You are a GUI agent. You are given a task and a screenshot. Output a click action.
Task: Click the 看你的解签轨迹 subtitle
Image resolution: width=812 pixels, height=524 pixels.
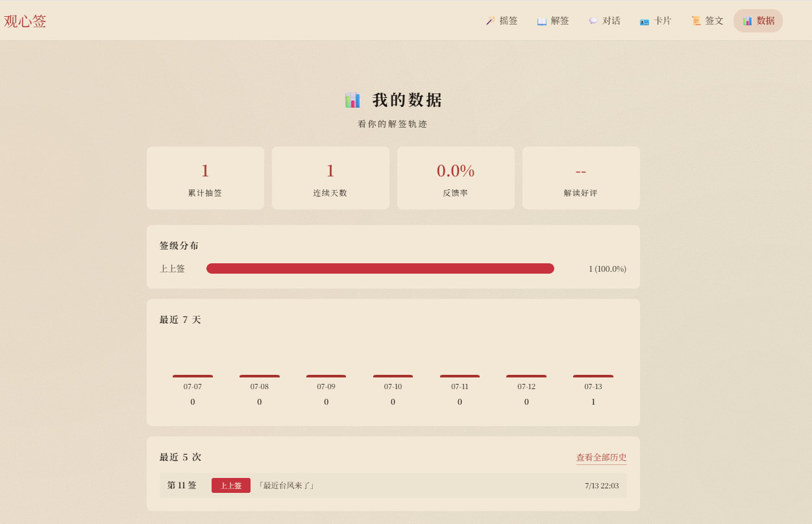[x=393, y=124]
